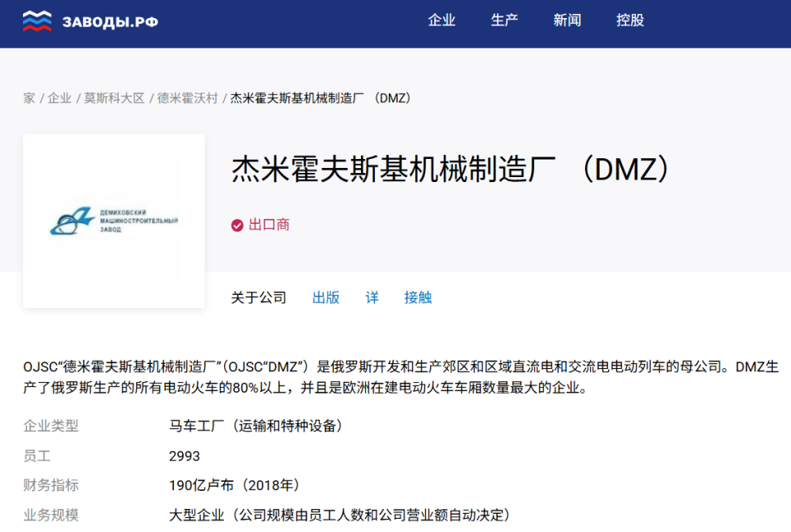Viewport: 791px width, 532px height.
Task: Select the 控股 navigation menu item
Action: coord(630,20)
